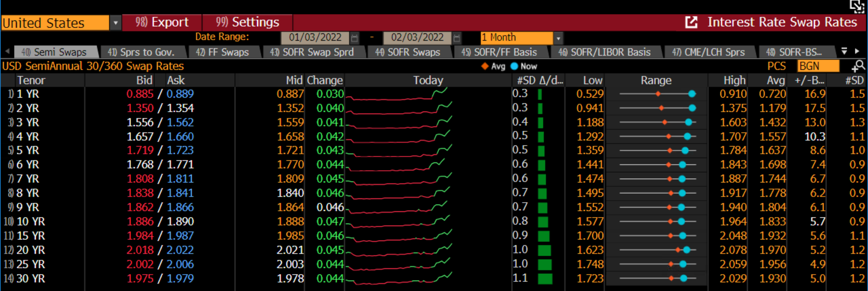This screenshot has width=868, height=291.
Task: Click the Range column header
Action: coord(656,81)
